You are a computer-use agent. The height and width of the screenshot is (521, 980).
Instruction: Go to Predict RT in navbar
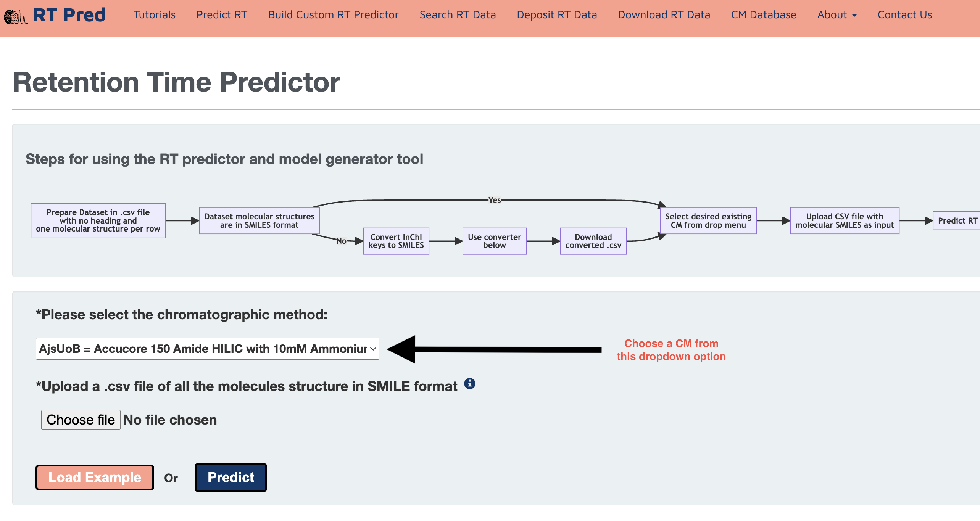(222, 15)
